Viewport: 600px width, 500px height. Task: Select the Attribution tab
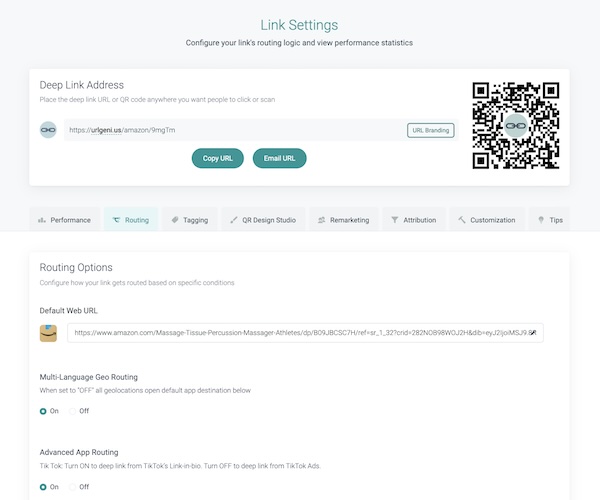point(414,220)
